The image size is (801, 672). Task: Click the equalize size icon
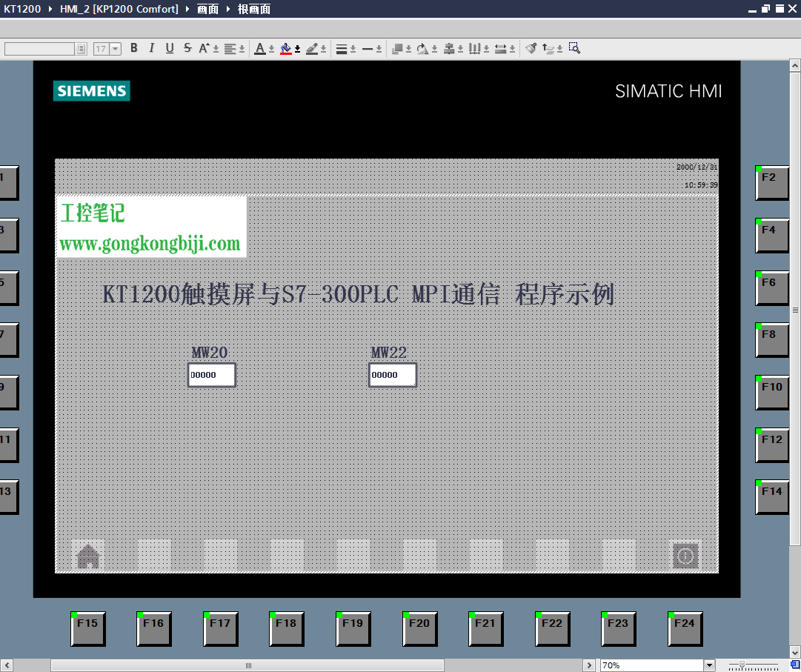(501, 48)
